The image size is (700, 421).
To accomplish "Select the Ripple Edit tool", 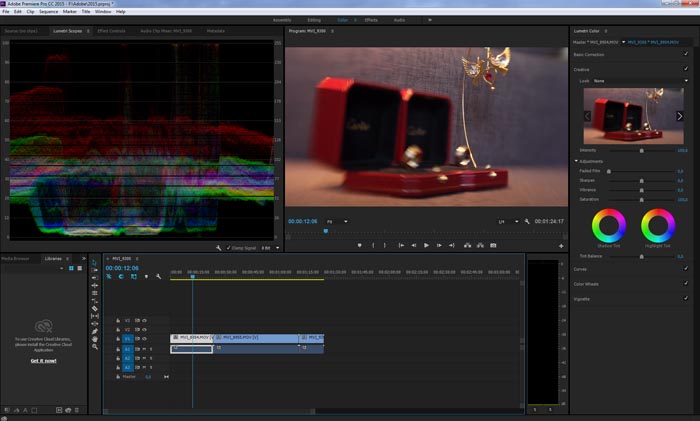I will [x=95, y=278].
